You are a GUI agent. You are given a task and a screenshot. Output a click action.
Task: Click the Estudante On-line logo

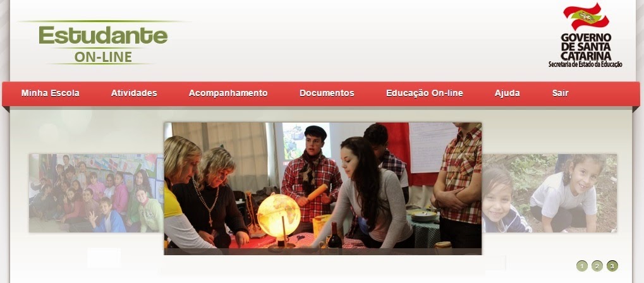point(103,44)
